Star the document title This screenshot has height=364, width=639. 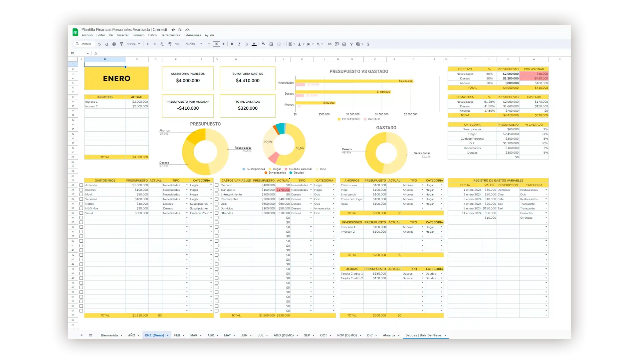coord(173,30)
